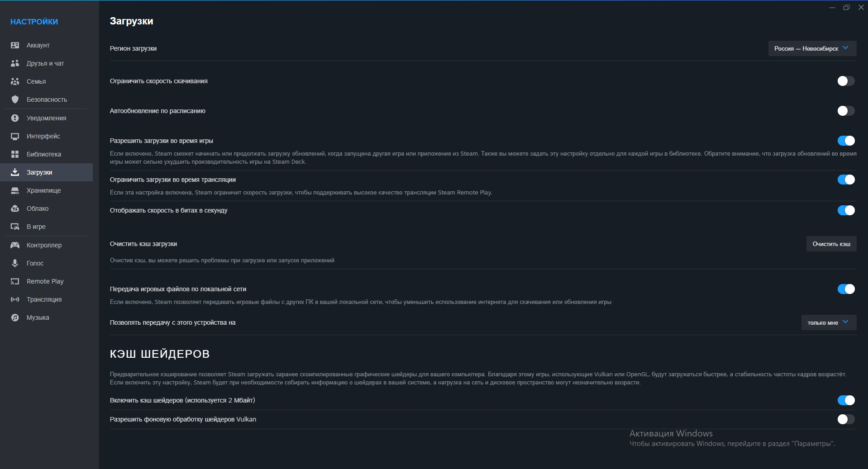Viewport: 868px width, 469px height.
Task: Click the shield icon next to Безопасность
Action: tap(15, 99)
